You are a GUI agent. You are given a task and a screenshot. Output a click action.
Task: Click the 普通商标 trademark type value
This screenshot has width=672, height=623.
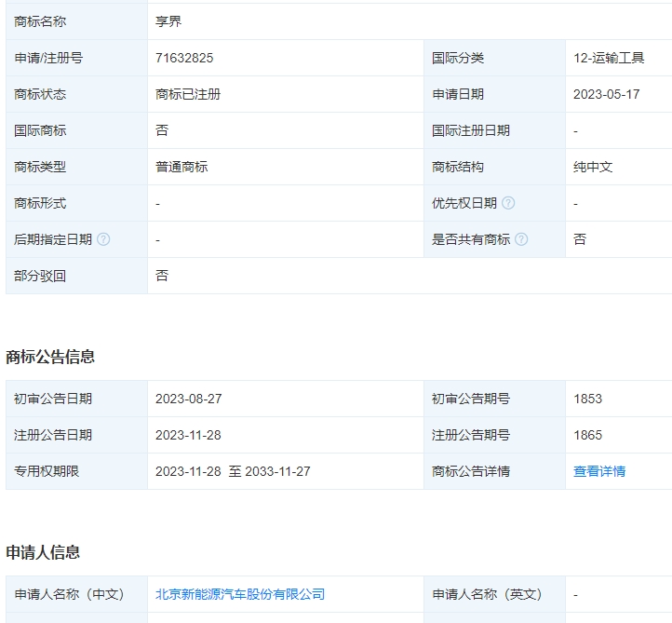[181, 167]
